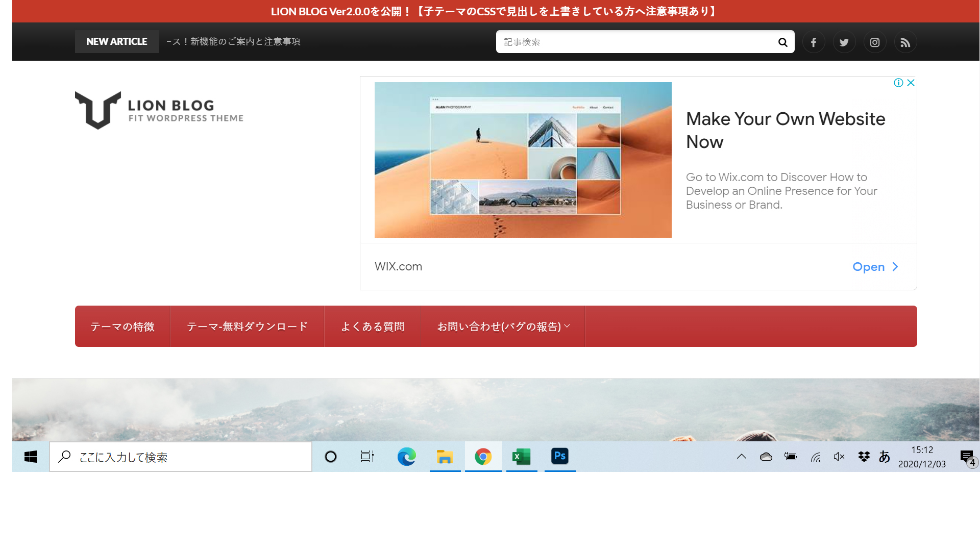Viewport: 980px width, 551px height.
Task: Expand the お問い合わせ(バグの報告) menu
Action: [503, 327]
